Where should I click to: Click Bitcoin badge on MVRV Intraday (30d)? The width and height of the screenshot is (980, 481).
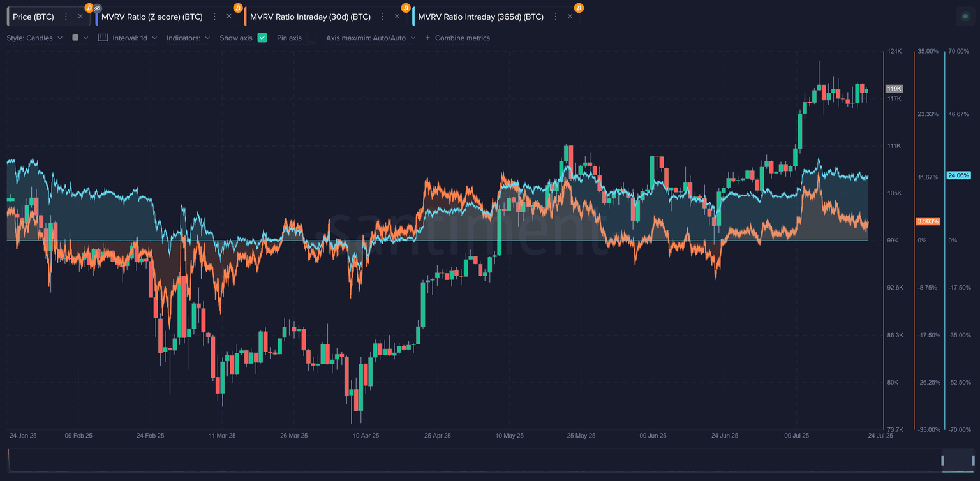(406, 8)
